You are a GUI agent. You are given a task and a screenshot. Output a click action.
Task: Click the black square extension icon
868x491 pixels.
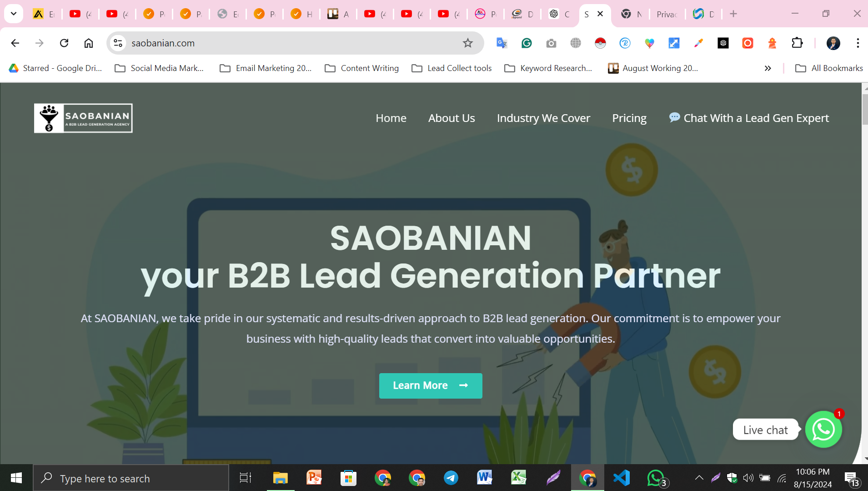click(x=723, y=43)
